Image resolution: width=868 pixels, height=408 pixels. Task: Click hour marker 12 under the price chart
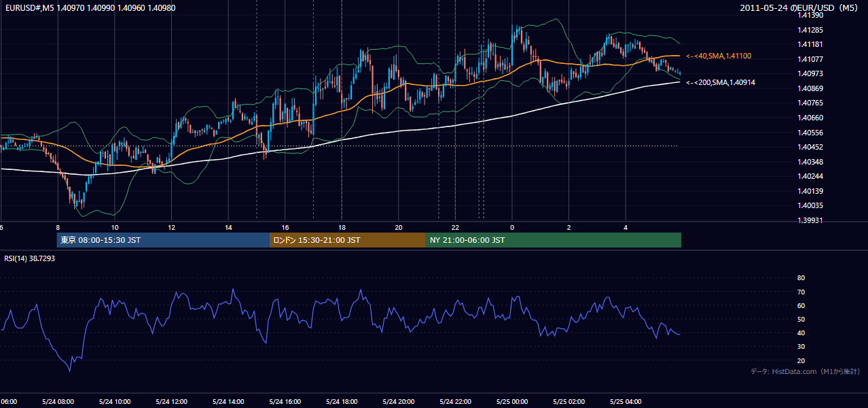172,228
